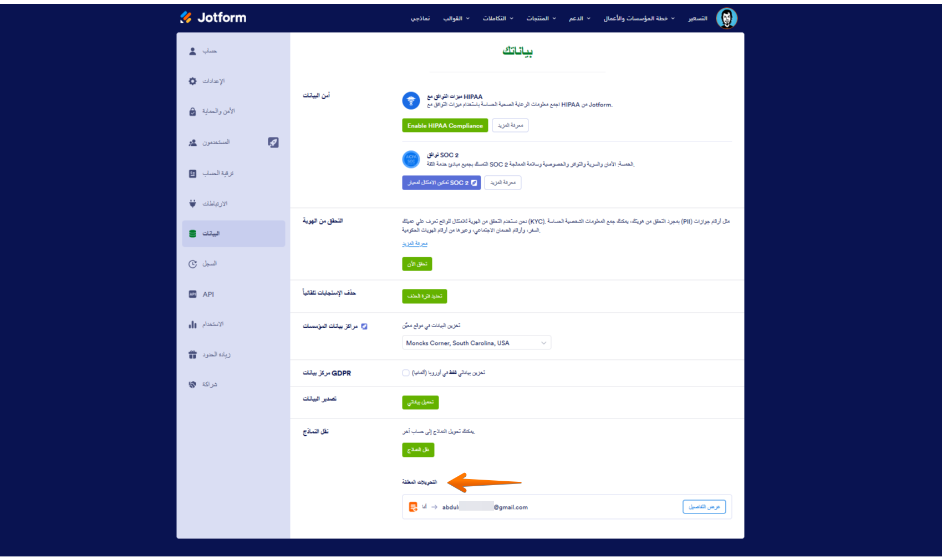This screenshot has height=560, width=942.
Task: Click the green download my data button
Action: coord(420,402)
